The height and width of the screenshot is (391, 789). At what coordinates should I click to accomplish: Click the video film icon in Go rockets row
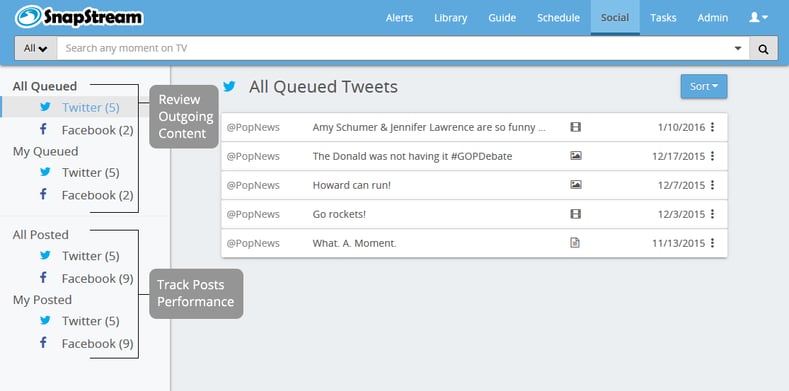[576, 214]
